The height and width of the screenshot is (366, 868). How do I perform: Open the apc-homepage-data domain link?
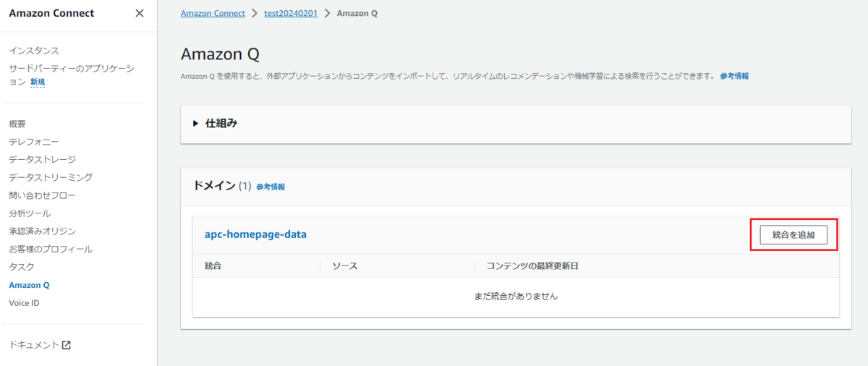256,234
